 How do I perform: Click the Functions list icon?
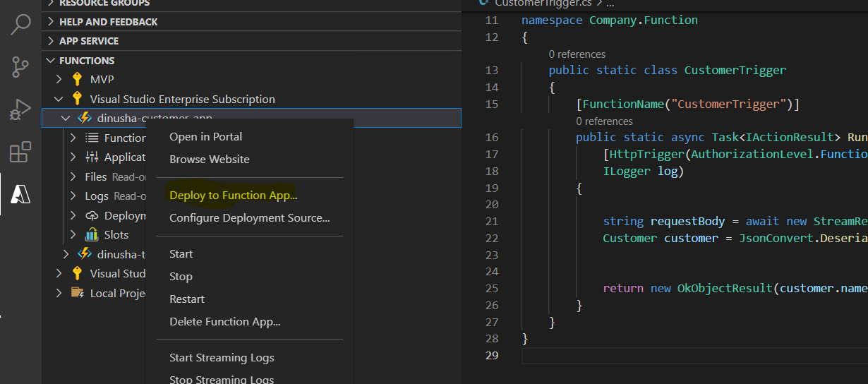92,138
